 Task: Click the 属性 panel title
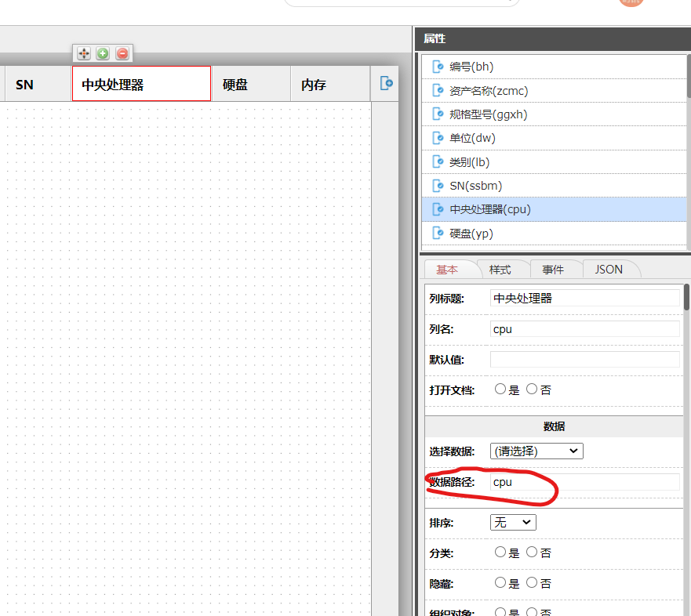tap(435, 38)
